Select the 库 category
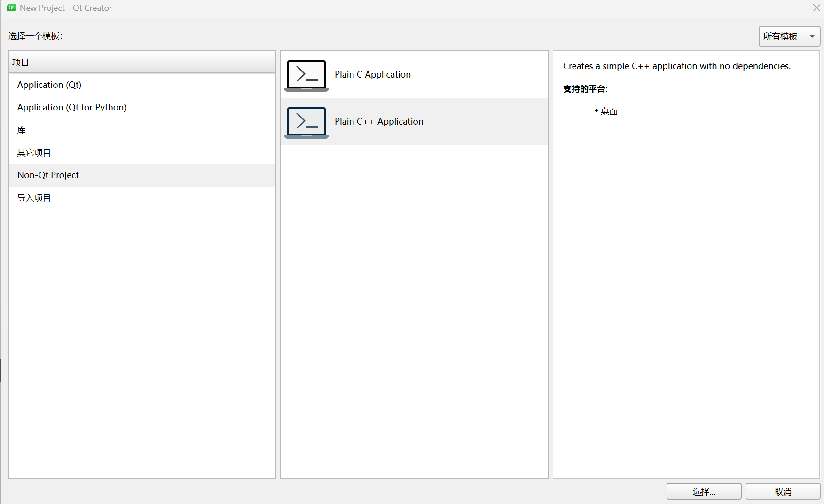 (142, 130)
